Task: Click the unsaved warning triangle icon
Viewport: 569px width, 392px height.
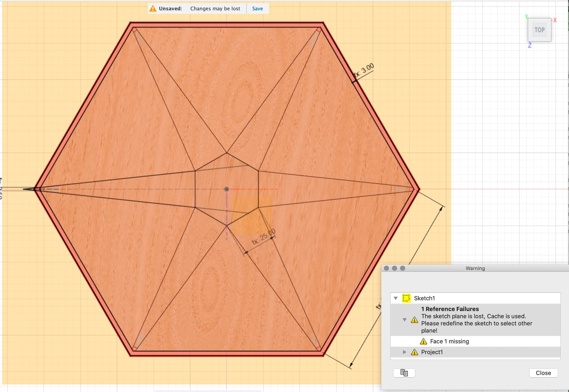Action: (x=153, y=8)
